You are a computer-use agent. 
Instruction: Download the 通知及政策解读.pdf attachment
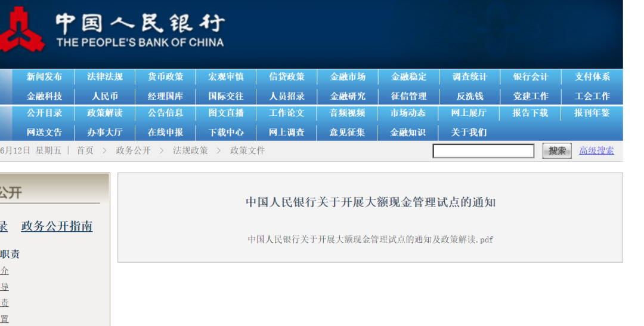pyautogui.click(x=370, y=239)
